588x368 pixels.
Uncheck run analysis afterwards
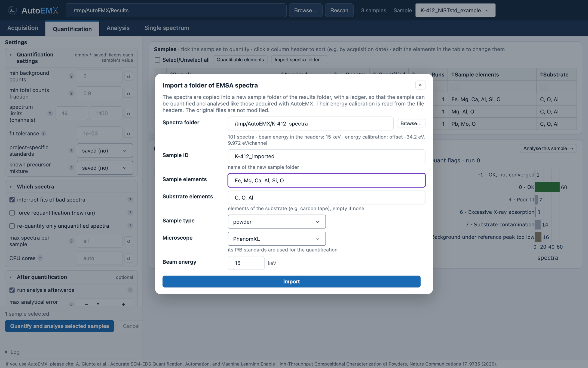[12, 290]
